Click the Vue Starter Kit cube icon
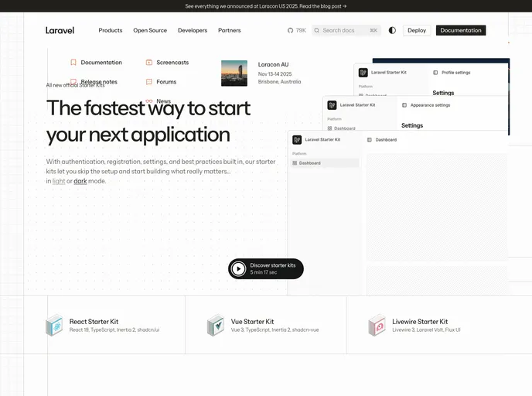This screenshot has height=396, width=532. 216,325
